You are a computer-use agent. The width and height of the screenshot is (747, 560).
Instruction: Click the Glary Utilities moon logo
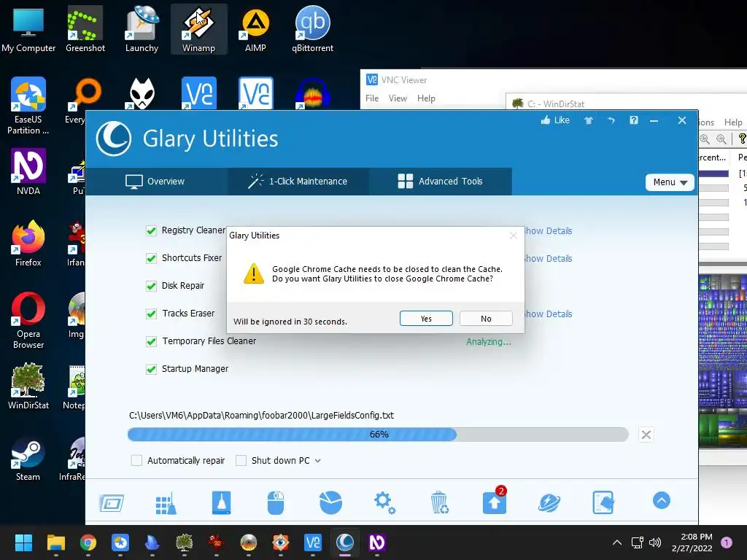[113, 139]
